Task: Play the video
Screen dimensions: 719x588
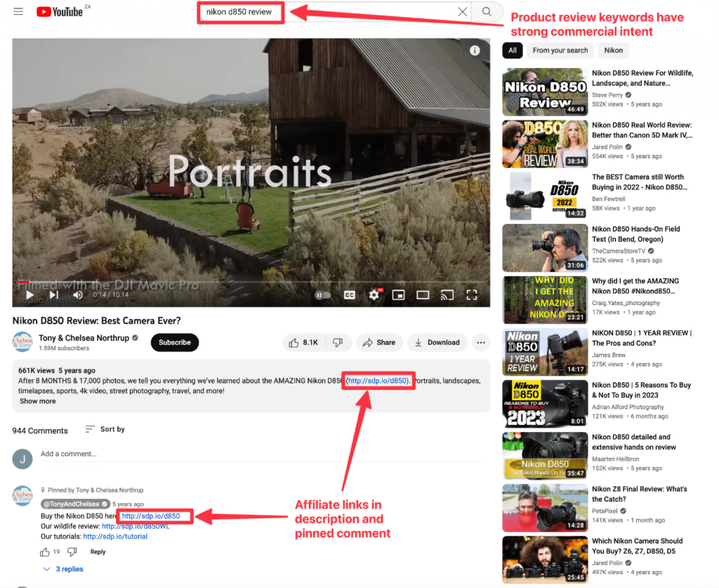Action: [29, 295]
